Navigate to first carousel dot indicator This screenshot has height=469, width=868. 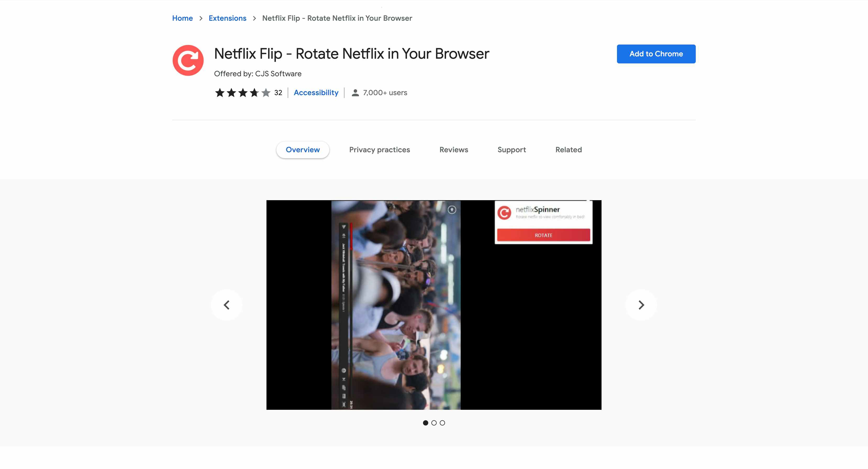[x=425, y=423]
